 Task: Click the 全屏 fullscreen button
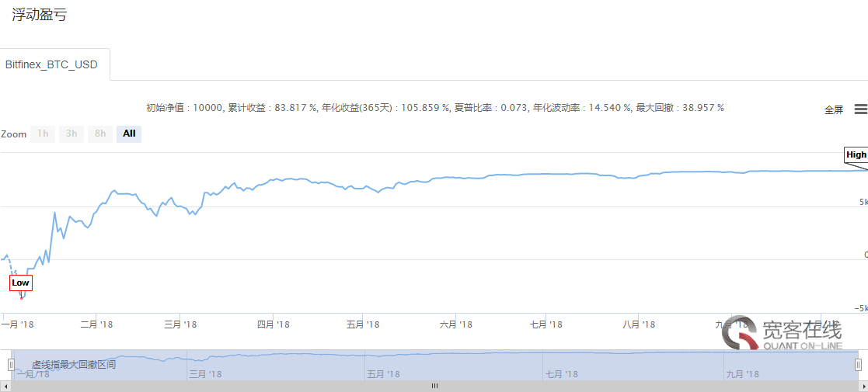click(x=834, y=110)
